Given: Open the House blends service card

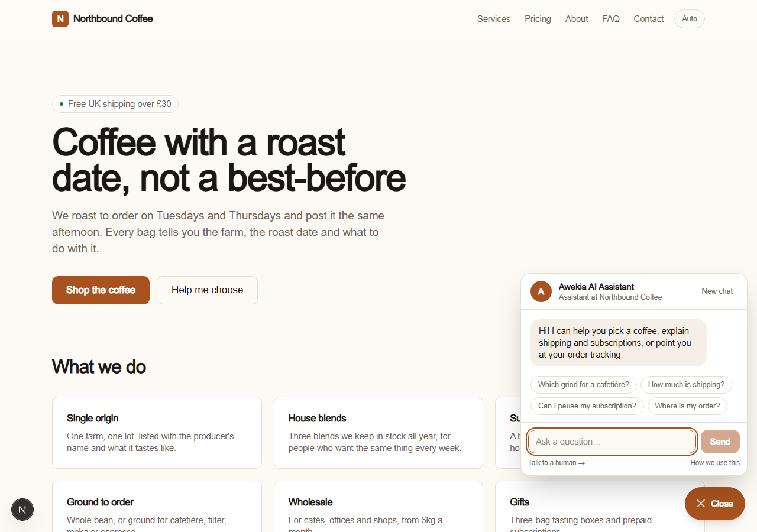Looking at the screenshot, I should (x=378, y=433).
